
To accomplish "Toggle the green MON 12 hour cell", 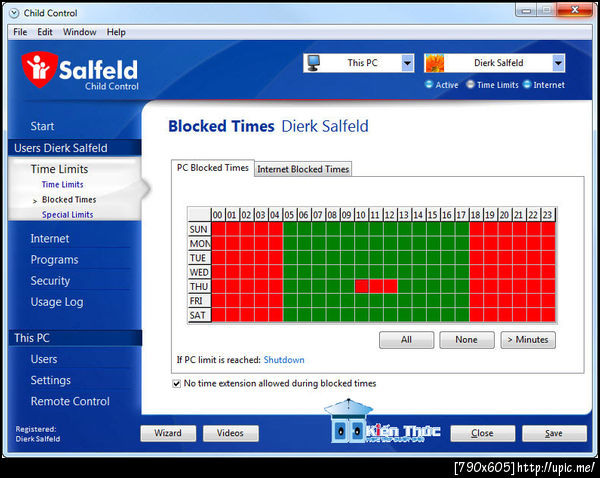I will [x=390, y=243].
